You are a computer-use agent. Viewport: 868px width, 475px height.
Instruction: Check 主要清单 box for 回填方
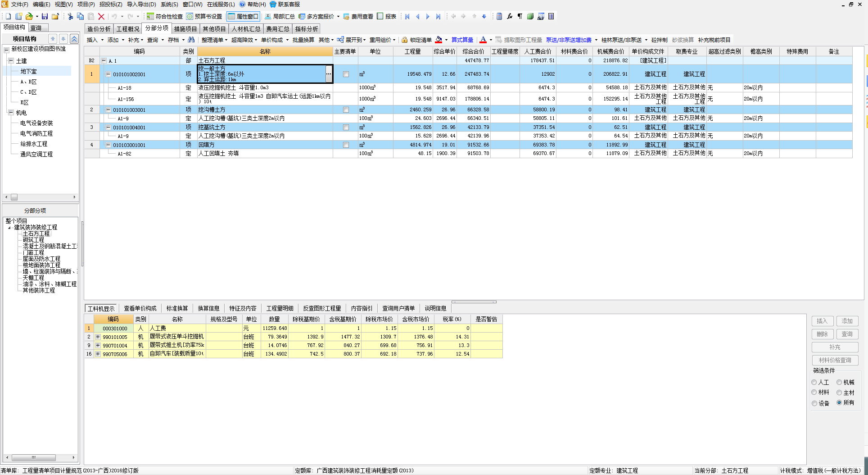tap(346, 145)
